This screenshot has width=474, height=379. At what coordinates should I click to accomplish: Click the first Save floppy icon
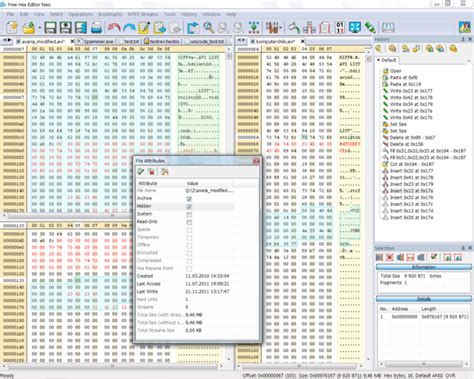click(50, 28)
